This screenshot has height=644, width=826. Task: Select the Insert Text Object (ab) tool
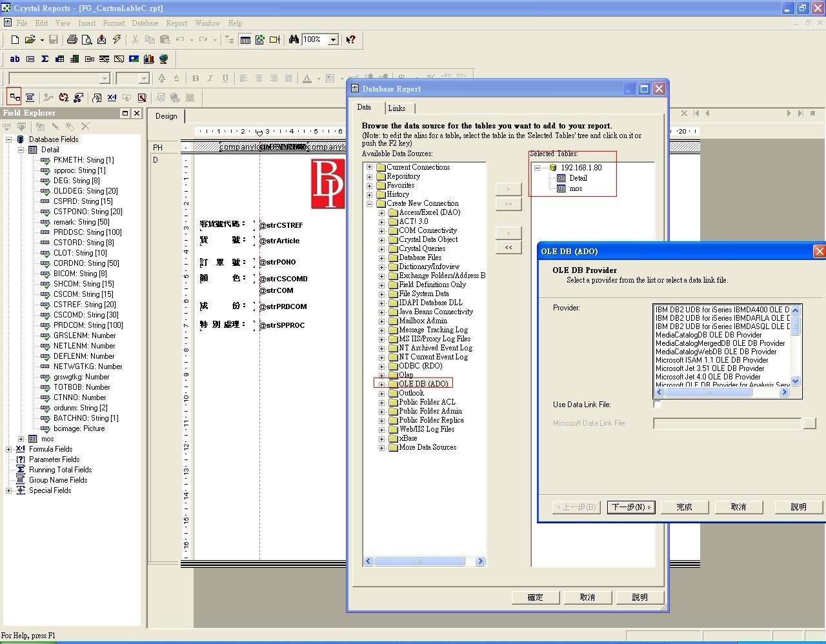[x=15, y=59]
